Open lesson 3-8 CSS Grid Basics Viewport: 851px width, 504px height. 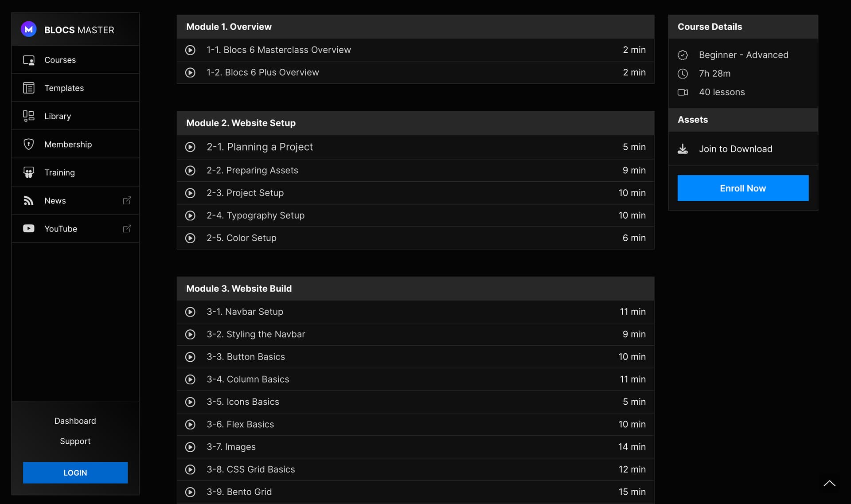coord(250,469)
